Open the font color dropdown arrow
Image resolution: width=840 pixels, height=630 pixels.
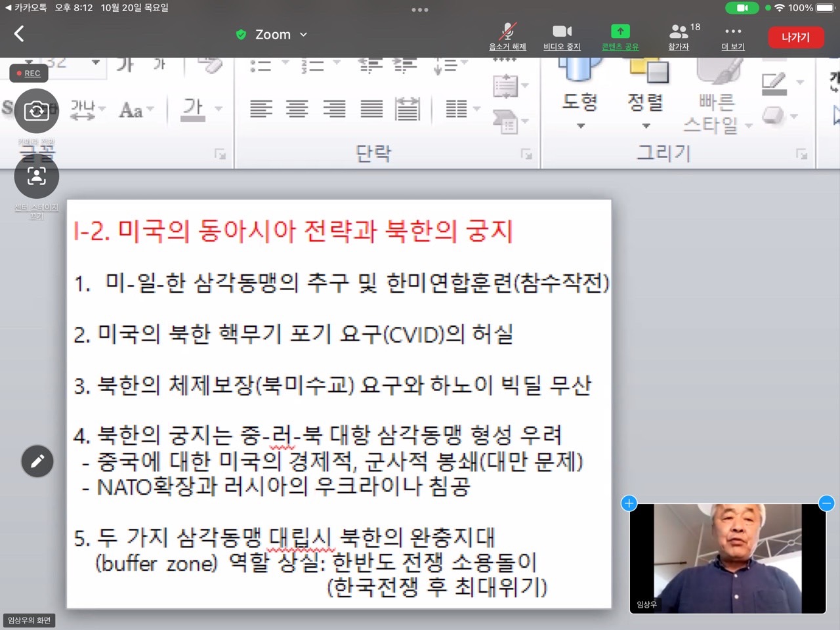tap(219, 109)
